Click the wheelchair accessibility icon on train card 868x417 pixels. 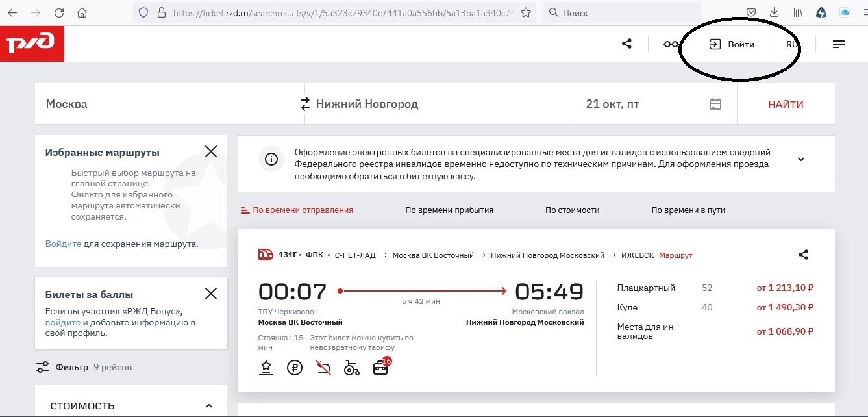[x=351, y=368]
